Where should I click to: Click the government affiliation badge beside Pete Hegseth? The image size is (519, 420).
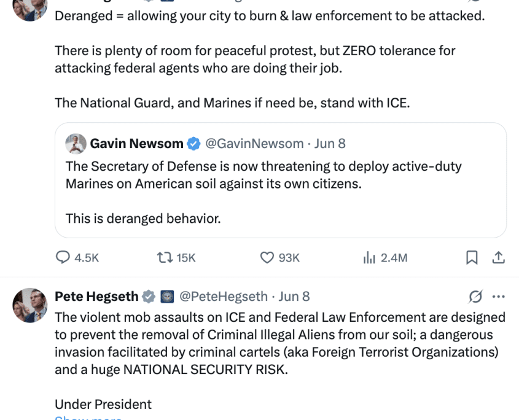click(x=166, y=297)
